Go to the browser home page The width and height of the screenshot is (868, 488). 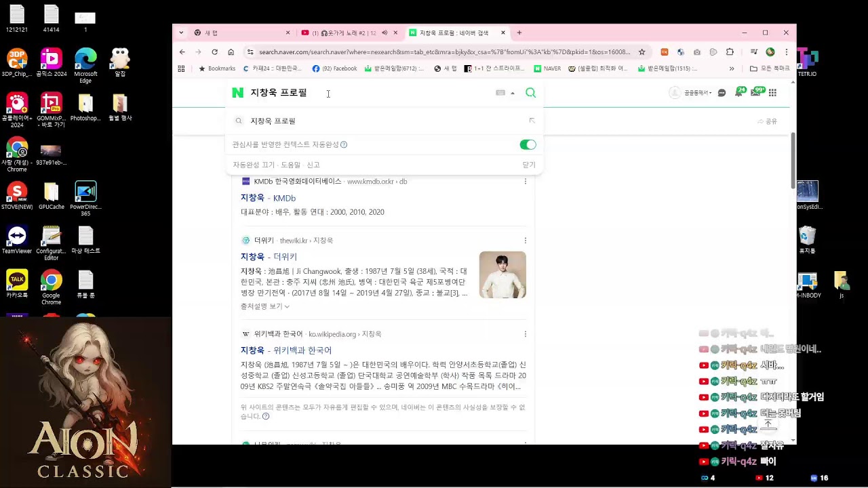point(231,52)
